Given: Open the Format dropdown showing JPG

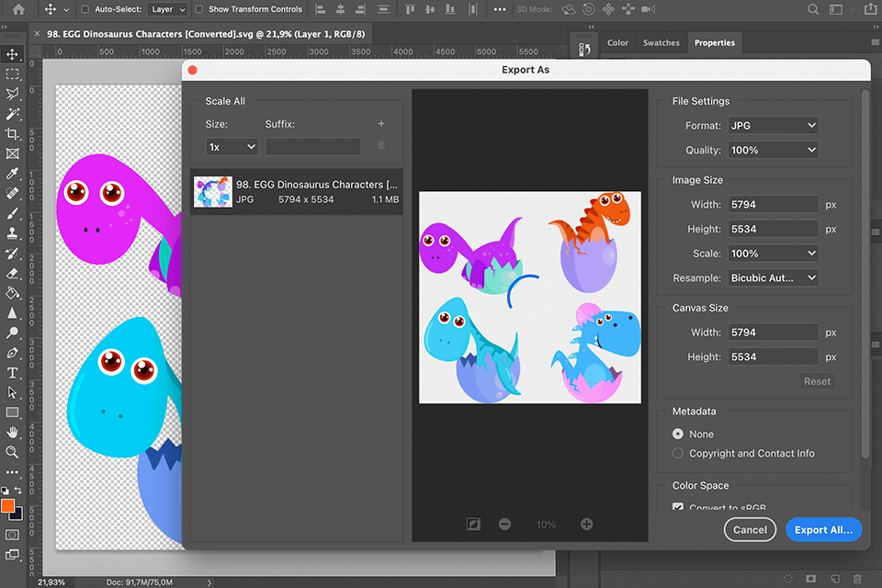Looking at the screenshot, I should (x=773, y=125).
